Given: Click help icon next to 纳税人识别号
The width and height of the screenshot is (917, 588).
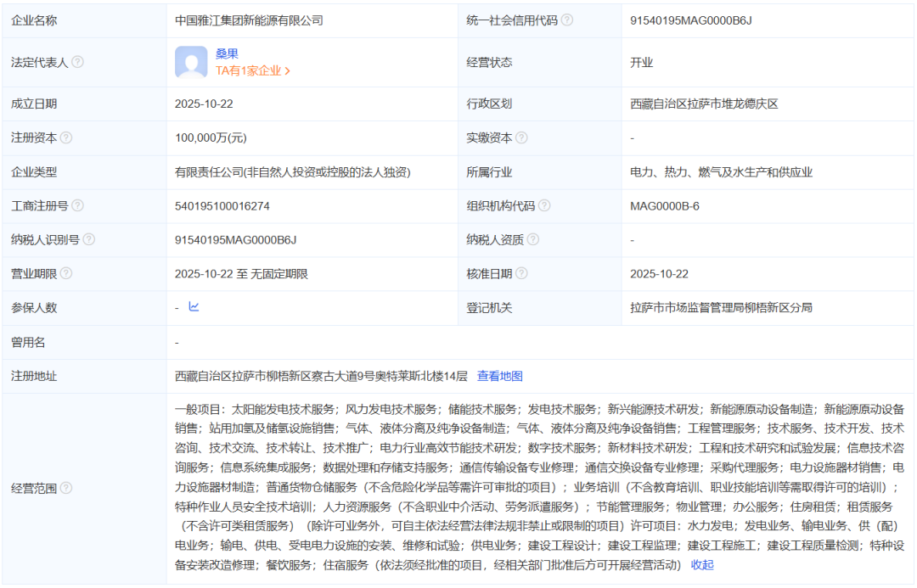Looking at the screenshot, I should (89, 240).
